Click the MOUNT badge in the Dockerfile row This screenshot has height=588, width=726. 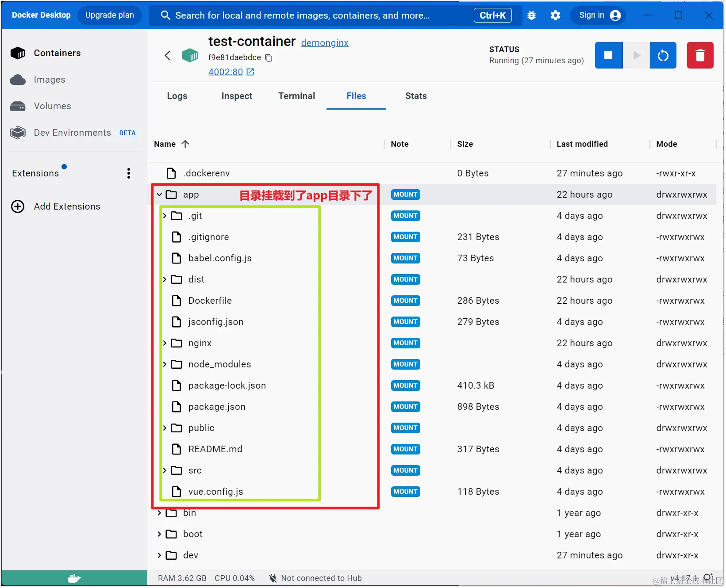[405, 301]
